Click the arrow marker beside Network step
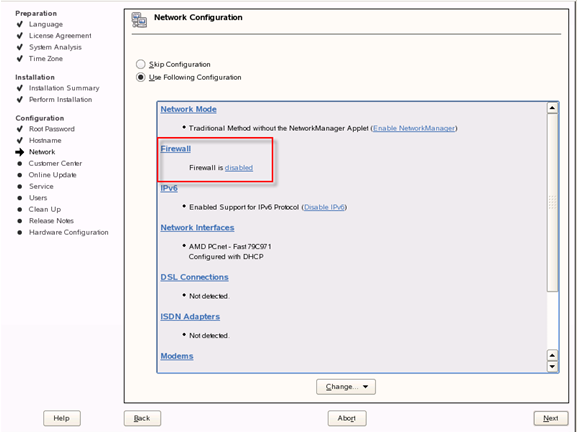Viewport: 578px width, 434px height. click(20, 152)
